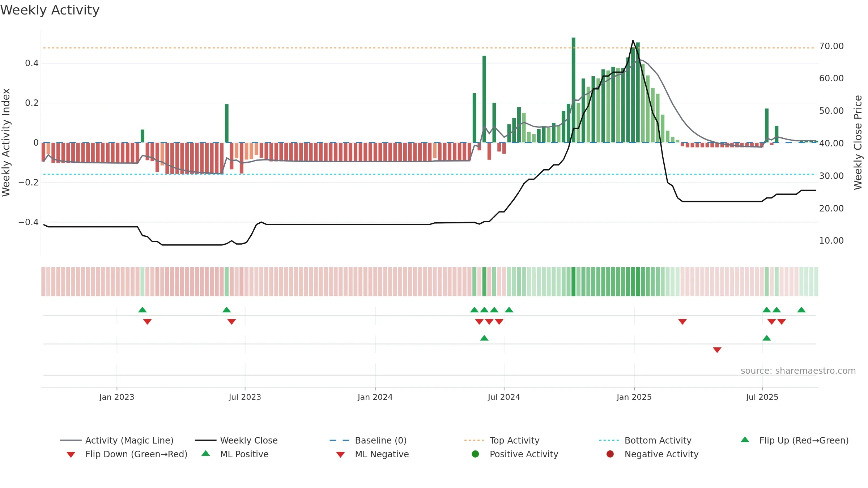The width and height of the screenshot is (868, 488).
Task: Toggle Activity (Magic Line) legend entry
Action: click(x=117, y=440)
